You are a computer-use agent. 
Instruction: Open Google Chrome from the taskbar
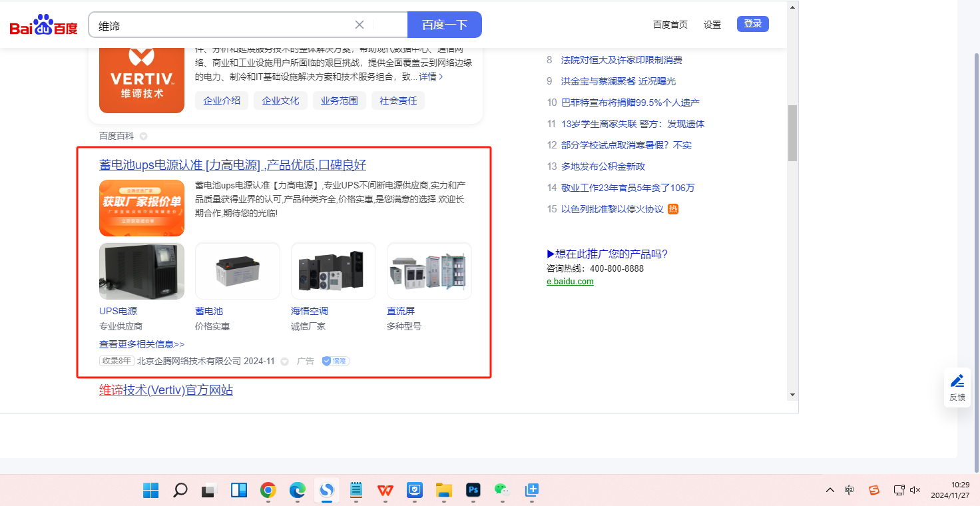(x=268, y=491)
